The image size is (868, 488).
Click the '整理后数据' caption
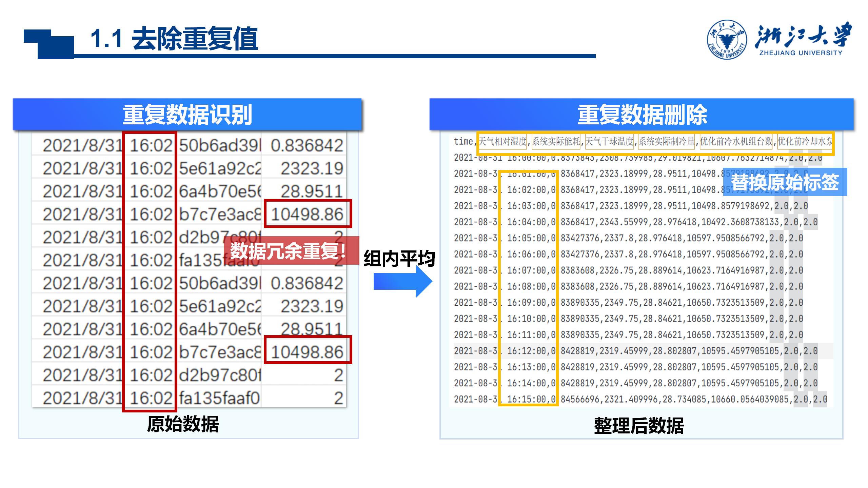point(639,426)
